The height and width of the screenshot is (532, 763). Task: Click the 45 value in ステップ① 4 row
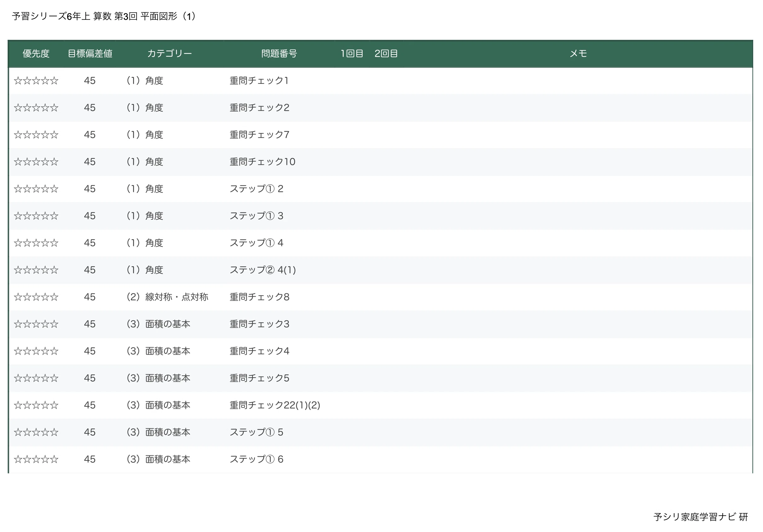click(90, 243)
